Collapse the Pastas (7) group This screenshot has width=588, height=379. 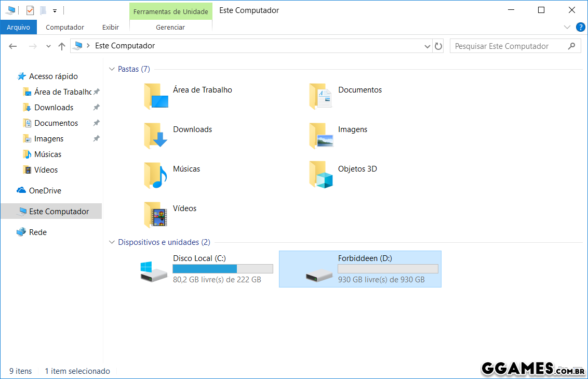112,69
